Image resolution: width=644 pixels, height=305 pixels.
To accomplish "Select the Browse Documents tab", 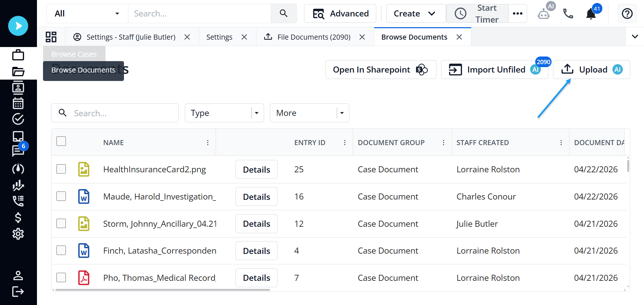I will pyautogui.click(x=414, y=37).
